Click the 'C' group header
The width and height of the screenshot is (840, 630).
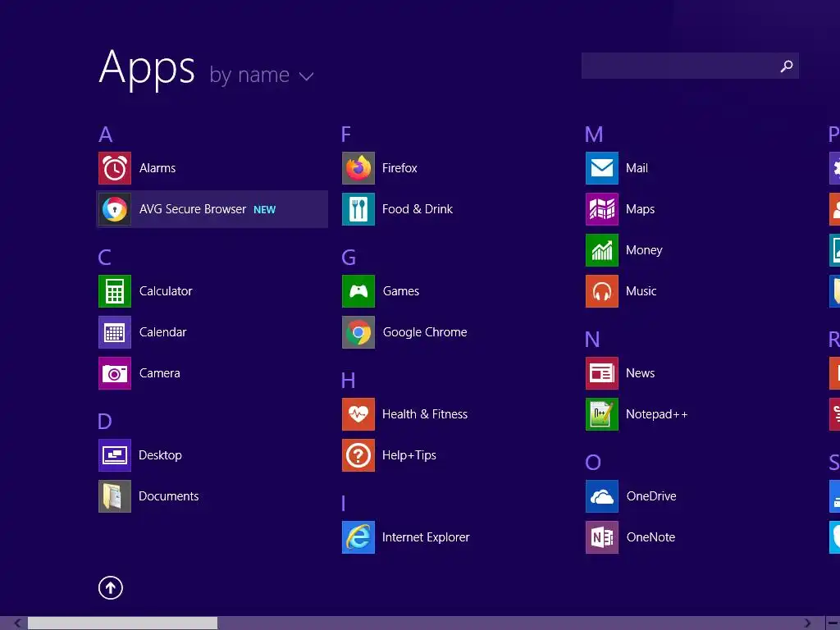[x=104, y=258]
